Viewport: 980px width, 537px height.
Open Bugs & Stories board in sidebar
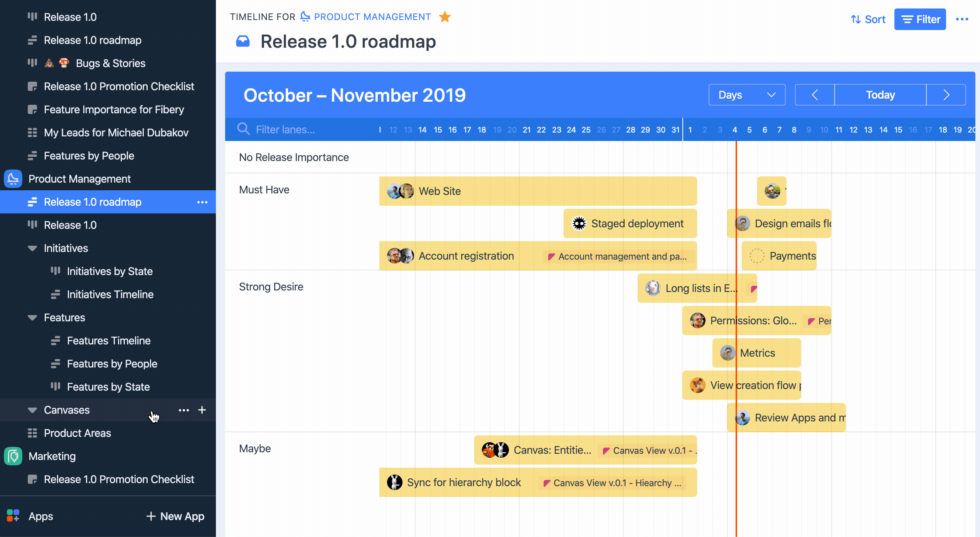point(110,63)
